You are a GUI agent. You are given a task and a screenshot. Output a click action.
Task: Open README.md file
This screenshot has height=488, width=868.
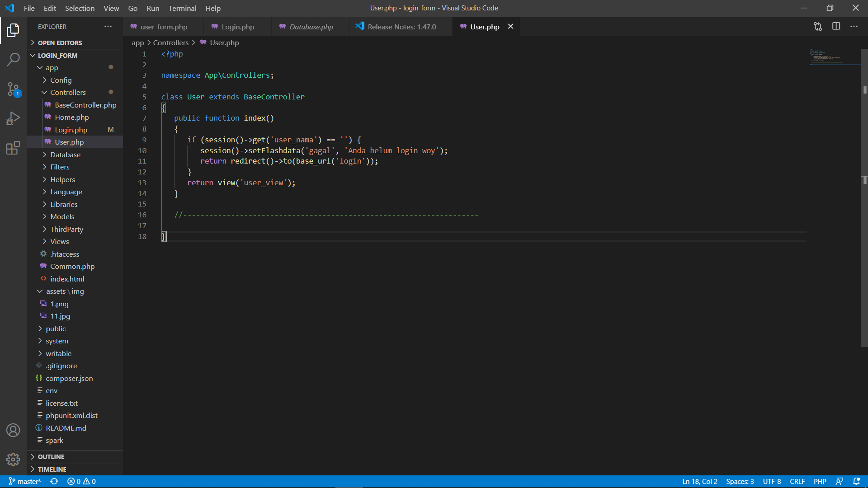click(75, 428)
